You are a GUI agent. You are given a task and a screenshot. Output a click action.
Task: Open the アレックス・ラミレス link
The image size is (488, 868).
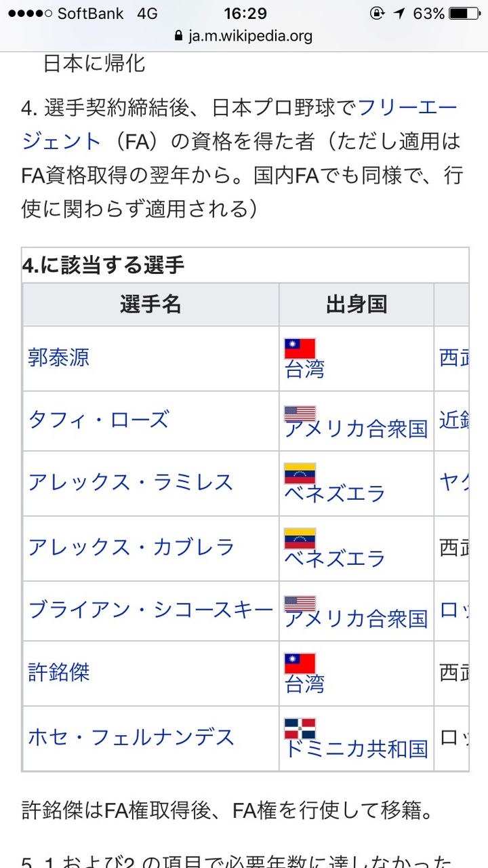[x=130, y=482]
